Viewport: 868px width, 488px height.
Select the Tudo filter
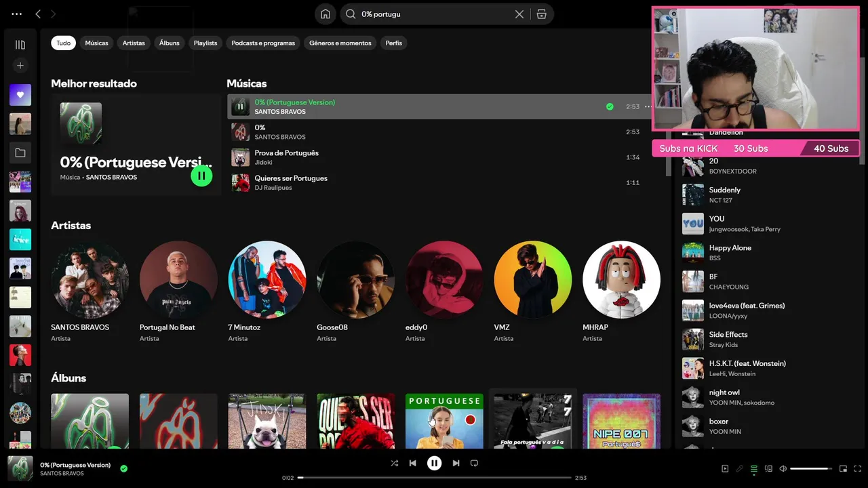63,43
